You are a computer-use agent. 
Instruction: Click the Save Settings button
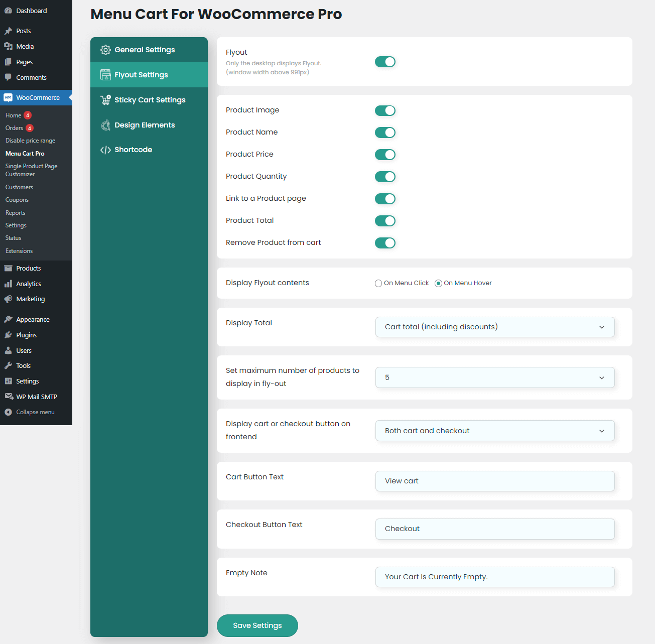pos(257,625)
